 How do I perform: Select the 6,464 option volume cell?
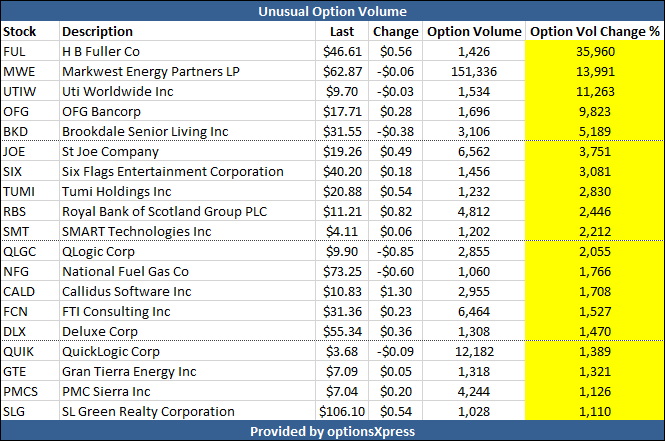point(474,312)
